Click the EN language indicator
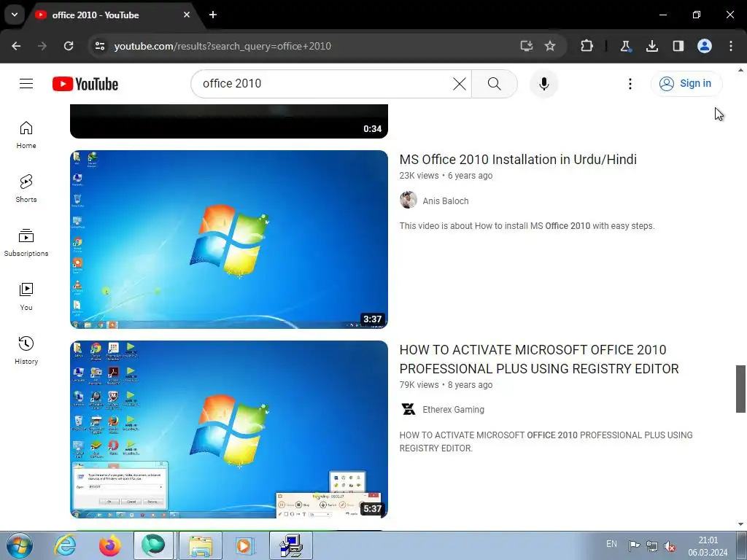 [612, 544]
